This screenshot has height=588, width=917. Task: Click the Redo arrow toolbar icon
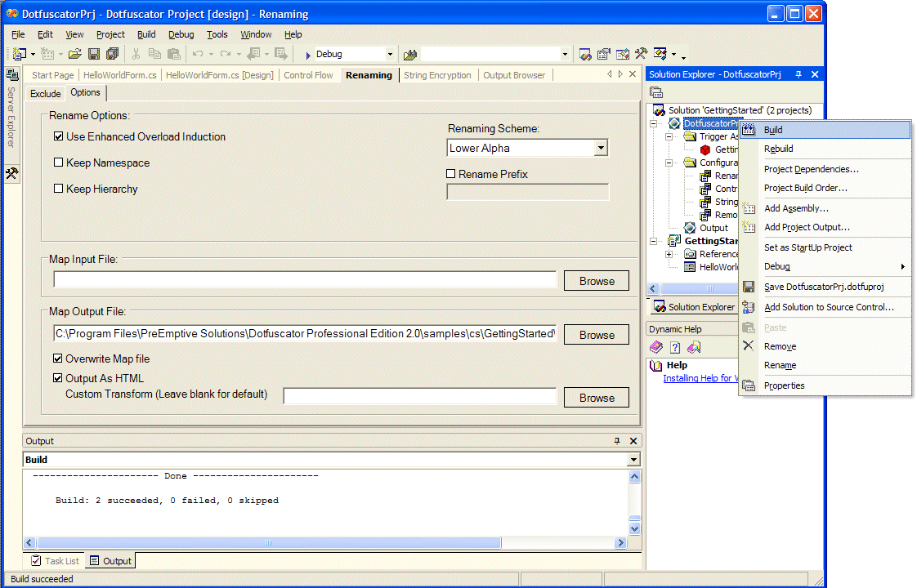225,55
